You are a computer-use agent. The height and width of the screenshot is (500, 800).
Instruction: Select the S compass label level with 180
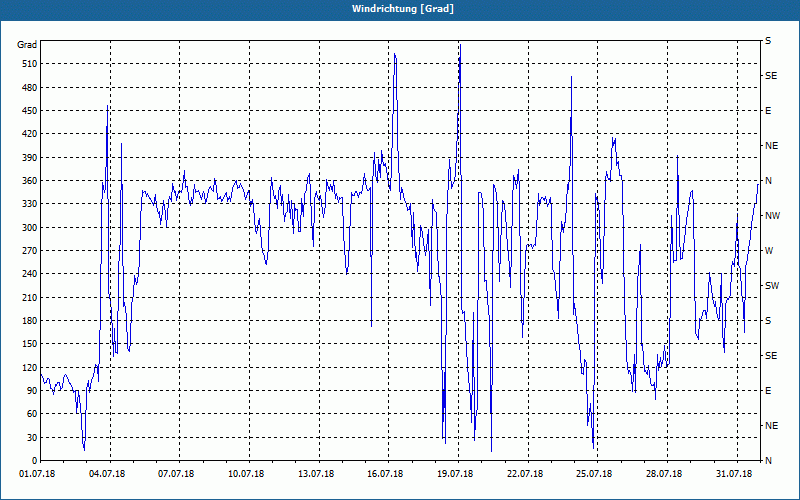[x=768, y=321]
